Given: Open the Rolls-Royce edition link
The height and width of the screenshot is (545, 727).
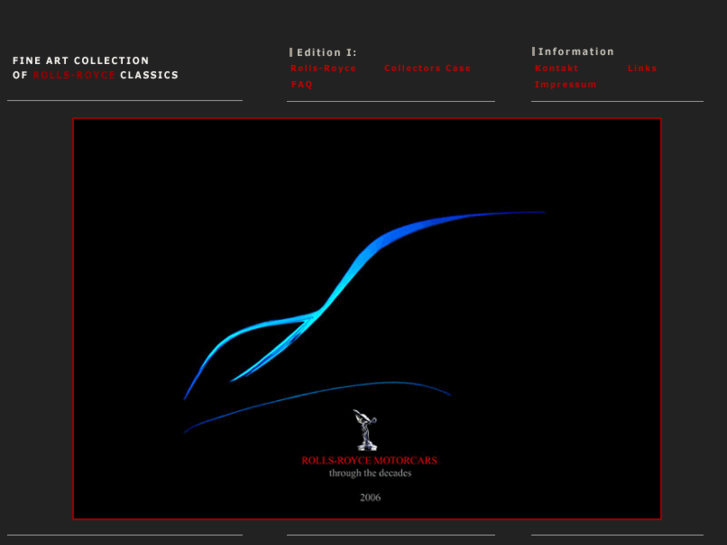Looking at the screenshot, I should pyautogui.click(x=323, y=68).
